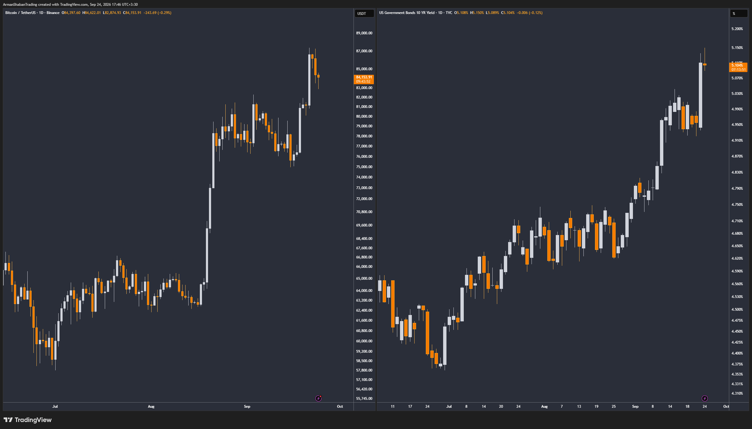Click the 18 date label on the yield chart
This screenshot has height=429, width=752.
coord(687,406)
